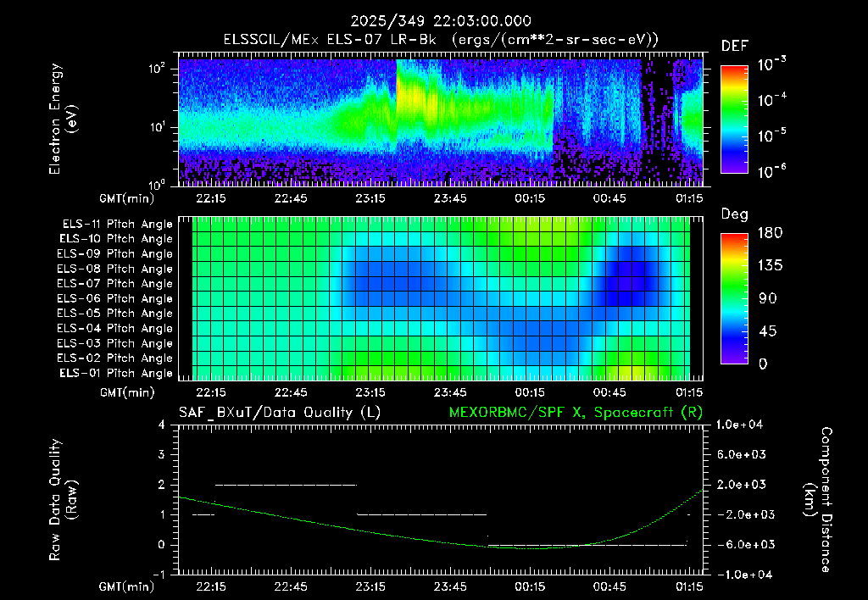Click the 'ELS-06 Pitch Angle' row label

tap(115, 298)
